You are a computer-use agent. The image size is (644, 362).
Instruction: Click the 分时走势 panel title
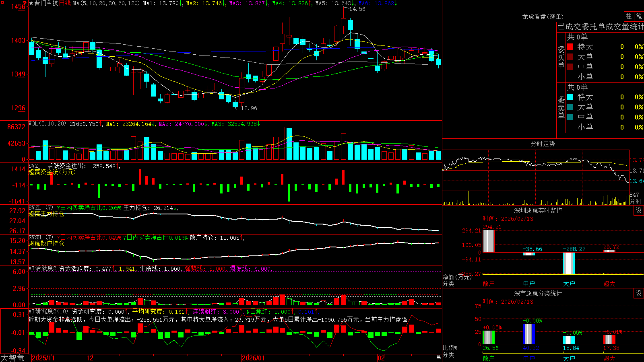pos(543,144)
